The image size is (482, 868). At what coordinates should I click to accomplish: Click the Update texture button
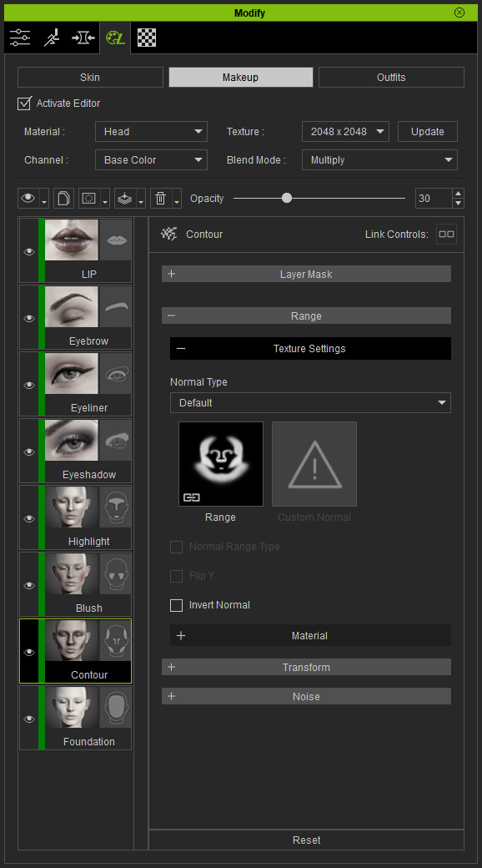point(428,132)
